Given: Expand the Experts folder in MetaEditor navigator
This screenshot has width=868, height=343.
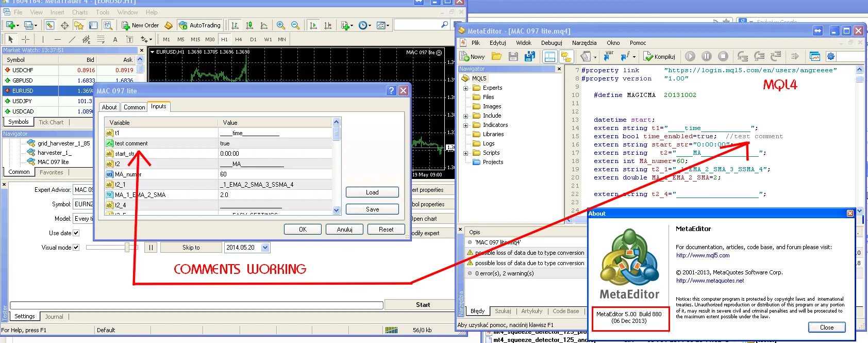Looking at the screenshot, I should [x=466, y=88].
